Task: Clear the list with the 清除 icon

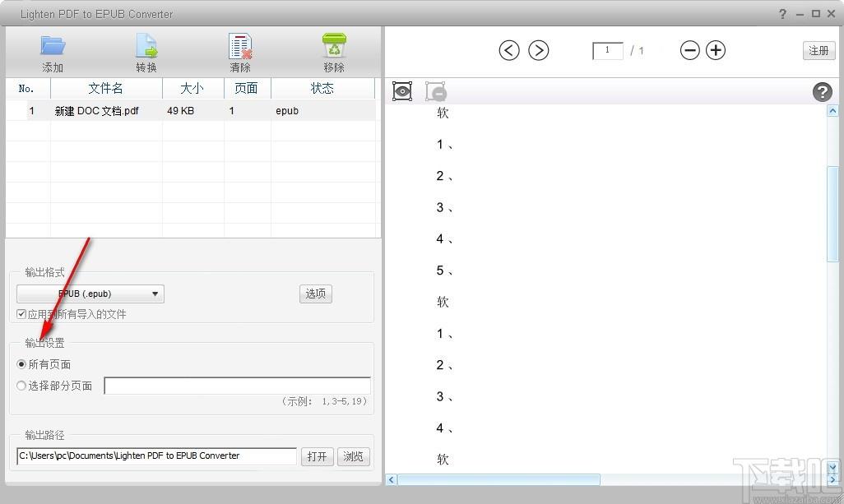Action: point(240,46)
